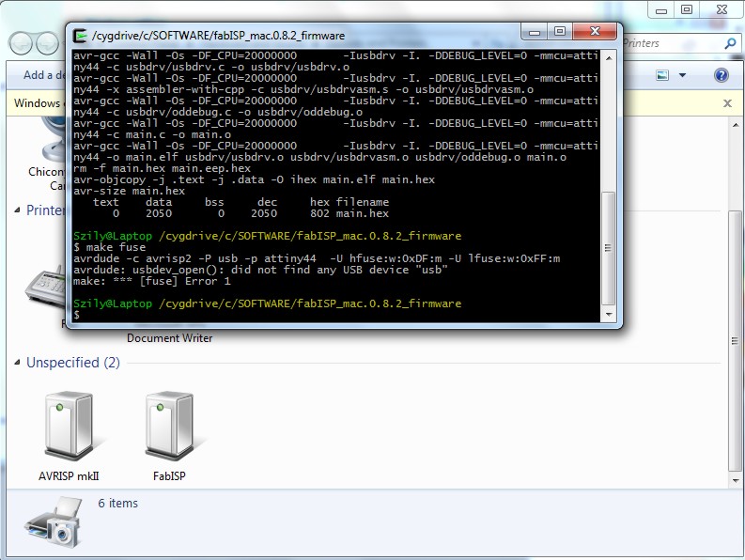The image size is (745, 560).
Task: Click the Add a device toolbar button
Action: click(45, 75)
